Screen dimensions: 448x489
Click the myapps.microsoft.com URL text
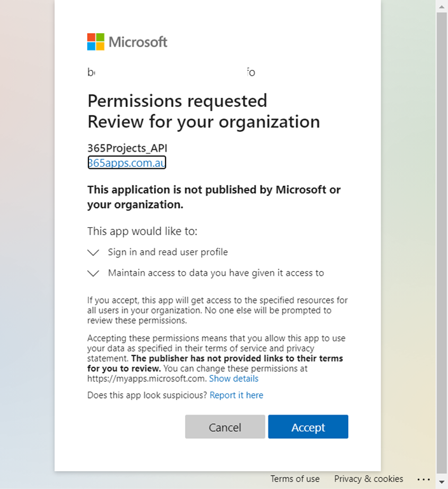146,378
